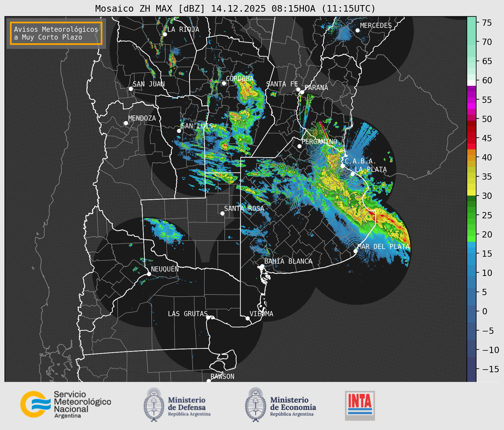Select the white 60 dBZ band on scale

(x=471, y=83)
